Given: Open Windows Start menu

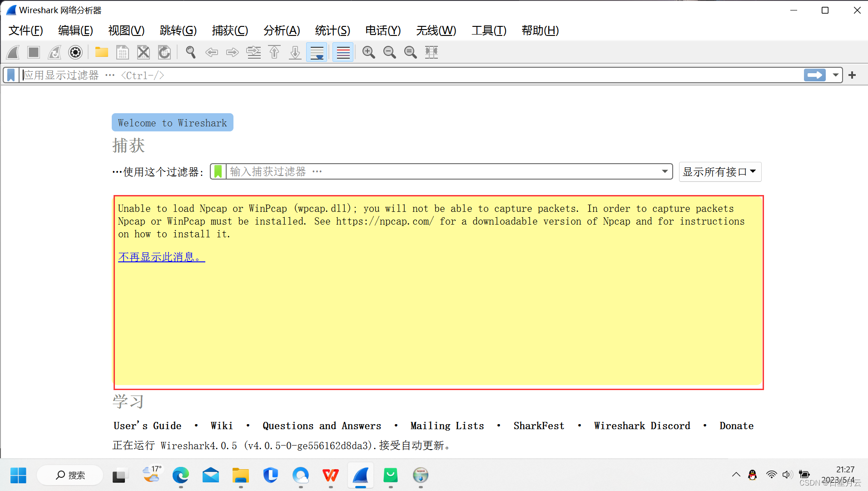Looking at the screenshot, I should click(x=18, y=476).
